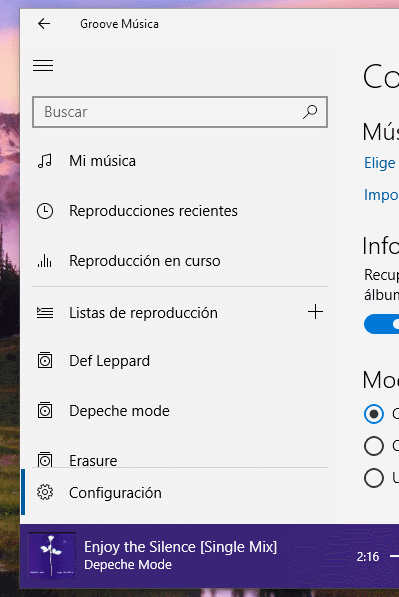Click the back arrow icon

click(44, 24)
